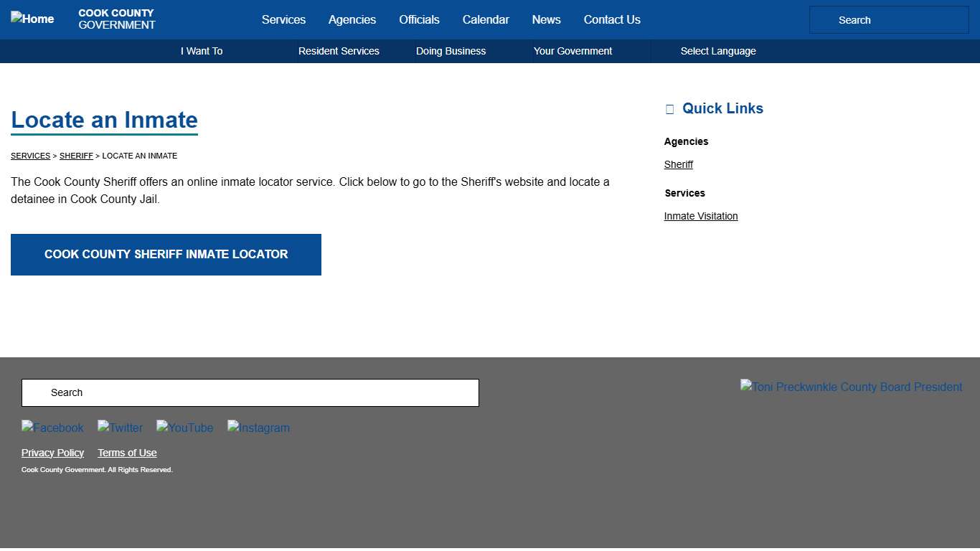Image resolution: width=980 pixels, height=551 pixels.
Task: Open the Facebook social icon
Action: coord(52,428)
